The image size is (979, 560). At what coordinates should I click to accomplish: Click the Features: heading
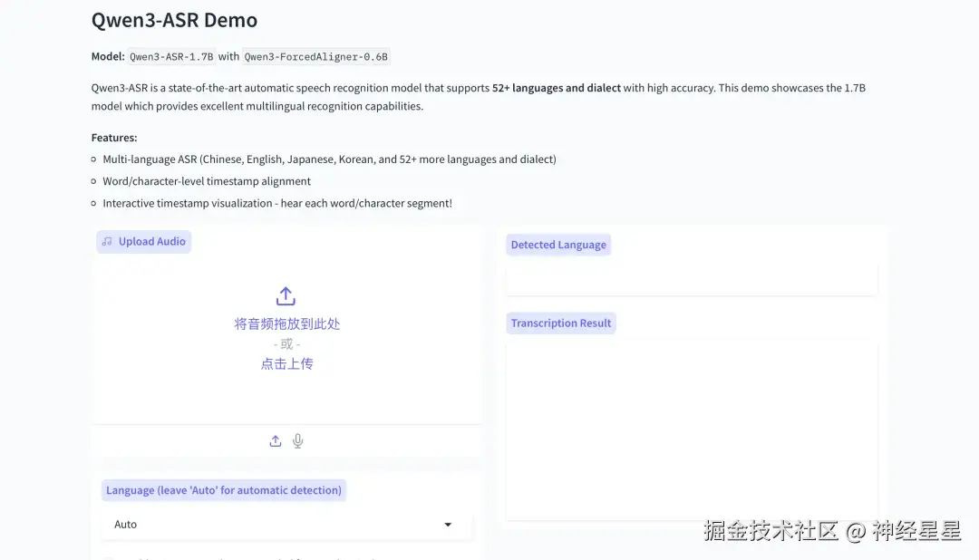[x=114, y=138]
